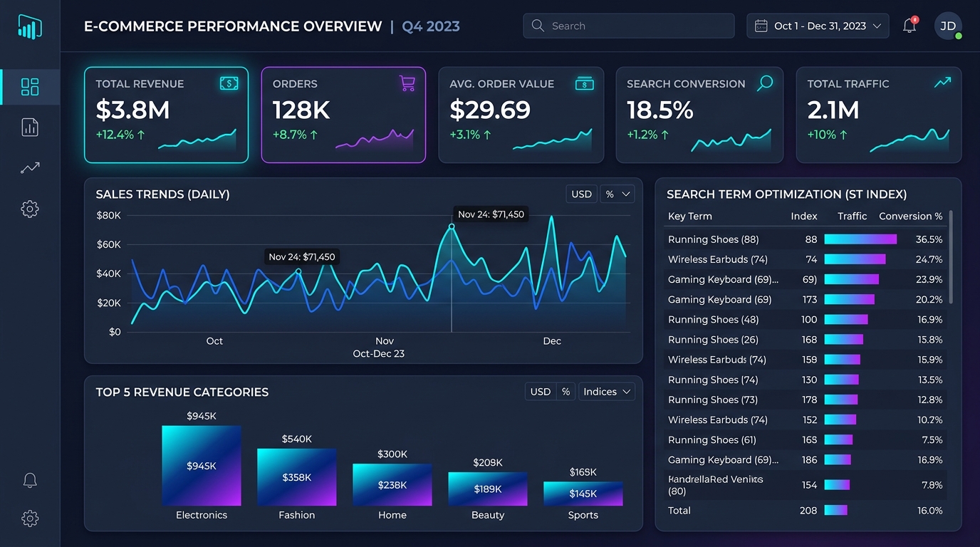Screen dimensions: 980x547
Task: Click the Total Revenue sparkline
Action: (x=197, y=140)
